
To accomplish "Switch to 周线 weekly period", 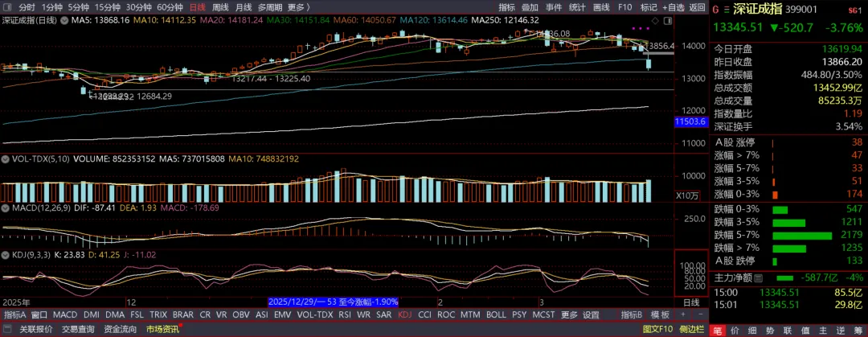I will tap(220, 8).
